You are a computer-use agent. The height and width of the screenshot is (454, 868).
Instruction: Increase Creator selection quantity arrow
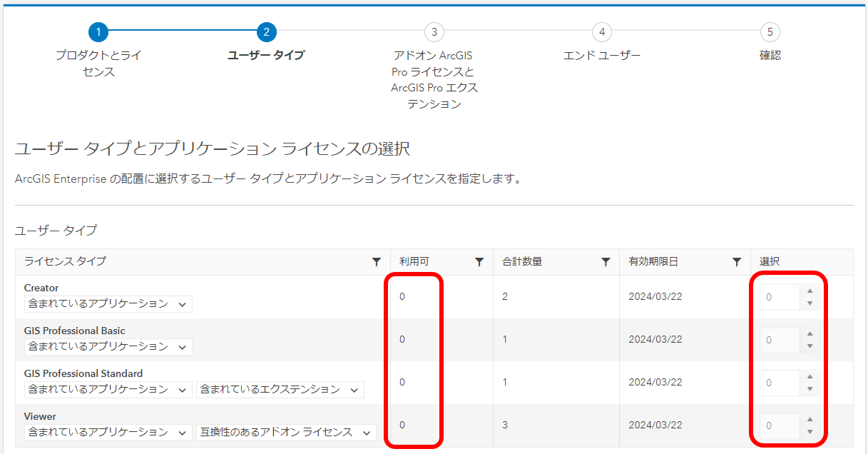click(x=809, y=291)
